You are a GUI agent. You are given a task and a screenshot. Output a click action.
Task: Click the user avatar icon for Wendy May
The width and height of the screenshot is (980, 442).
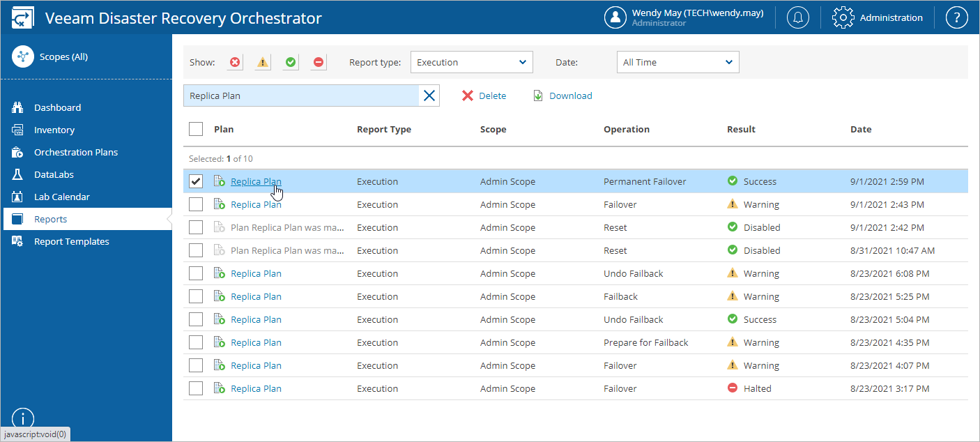(615, 17)
